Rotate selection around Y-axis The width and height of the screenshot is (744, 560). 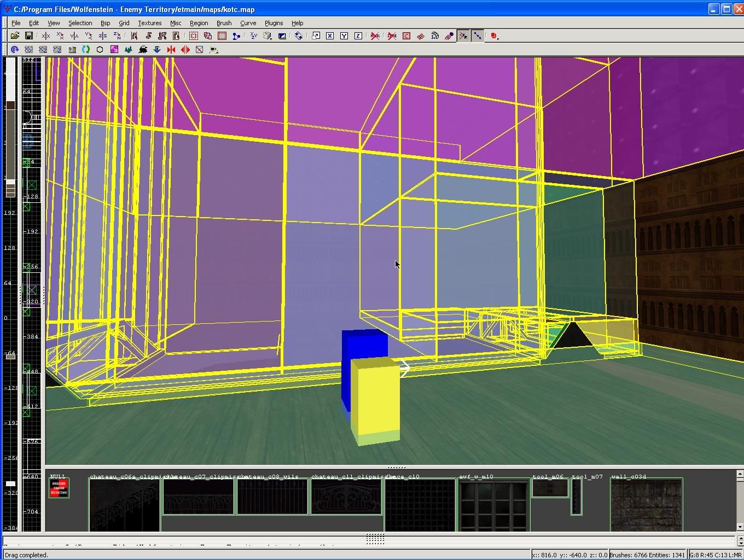[x=89, y=36]
